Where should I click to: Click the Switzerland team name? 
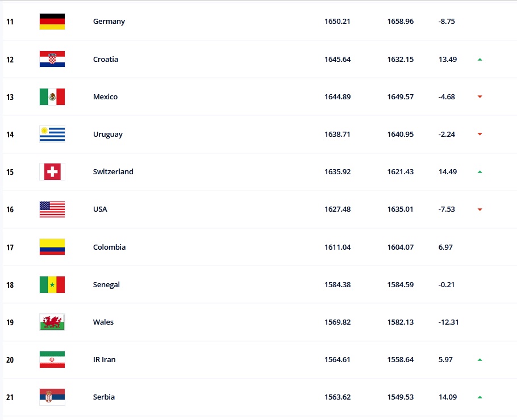point(113,172)
